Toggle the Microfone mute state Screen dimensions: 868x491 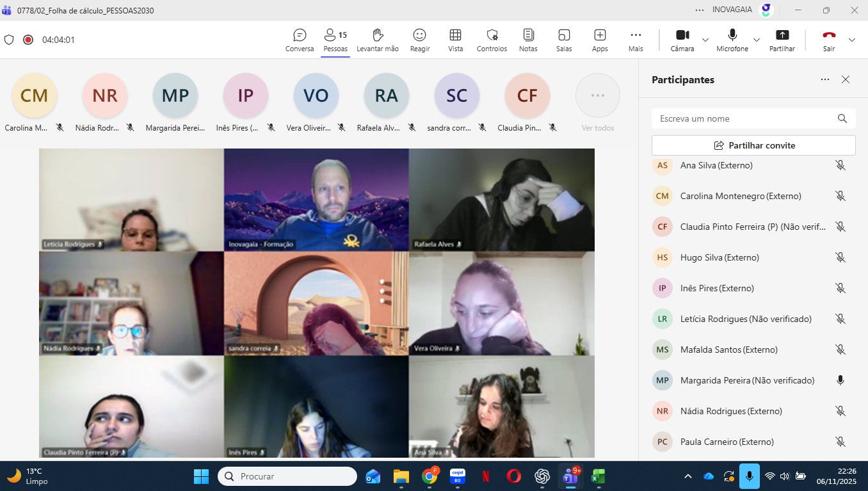click(732, 40)
